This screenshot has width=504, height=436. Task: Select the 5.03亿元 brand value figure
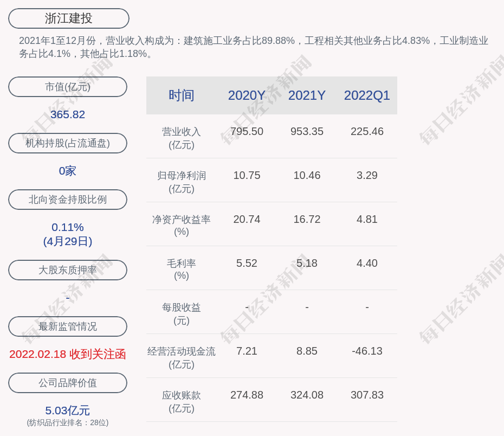(68, 411)
